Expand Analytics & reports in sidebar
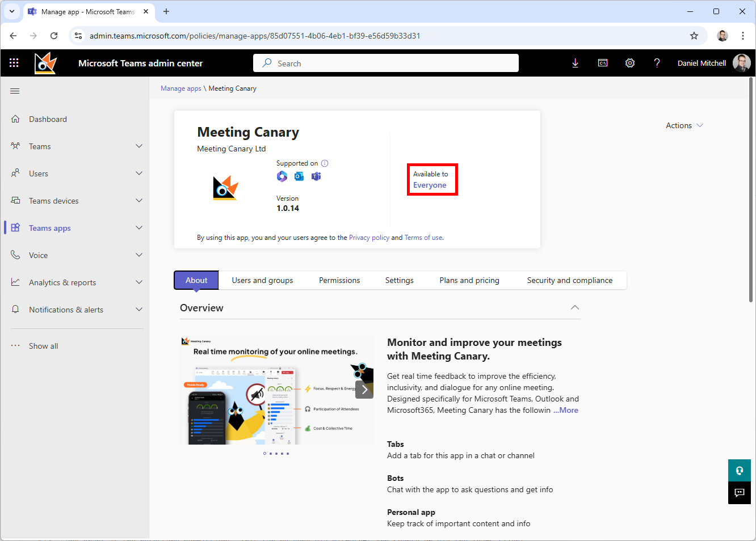The height and width of the screenshot is (541, 756). [139, 282]
